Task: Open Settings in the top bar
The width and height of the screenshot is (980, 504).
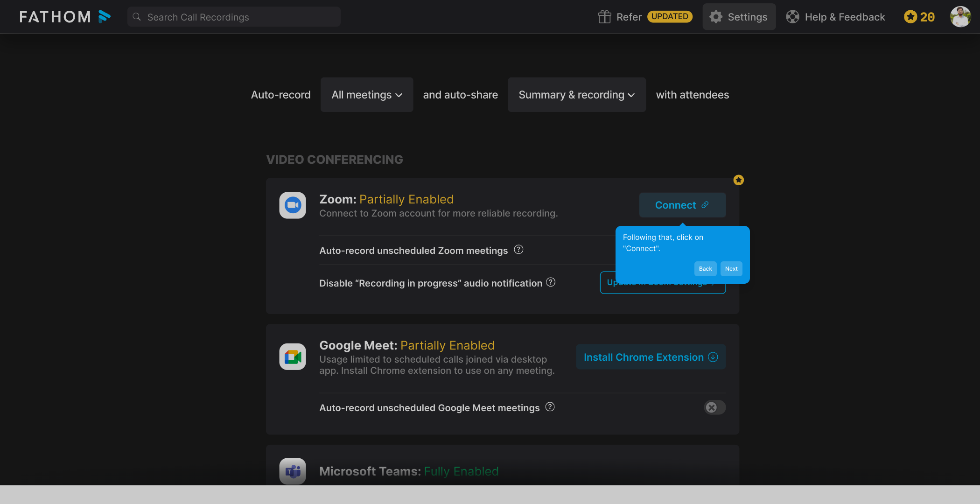Action: coord(739,17)
